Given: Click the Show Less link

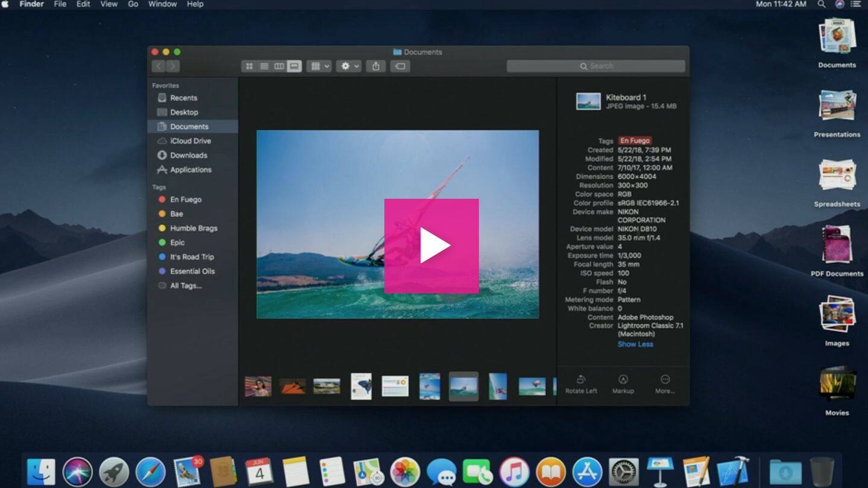Looking at the screenshot, I should tap(635, 344).
